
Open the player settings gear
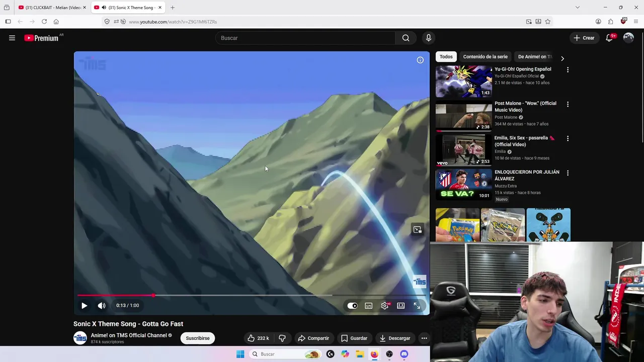coord(385,306)
